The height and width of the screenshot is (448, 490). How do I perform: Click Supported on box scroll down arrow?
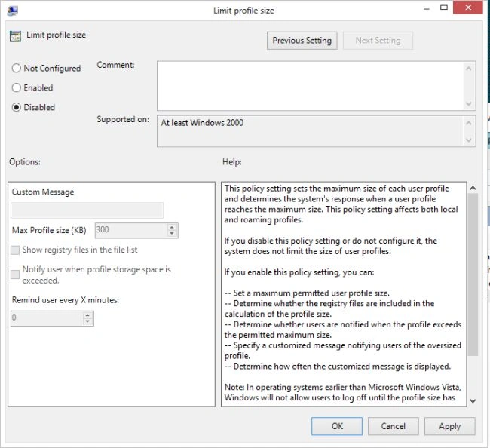pyautogui.click(x=468, y=140)
